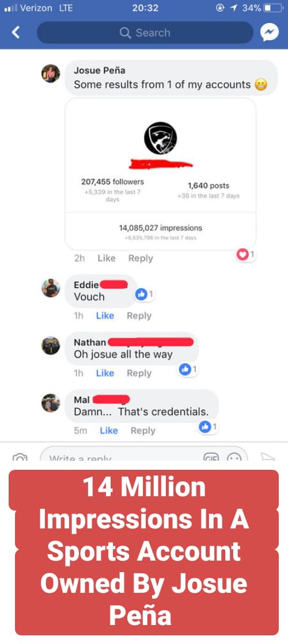288x644 pixels.
Task: View the like reaction on Mal's comment
Action: coord(209,427)
